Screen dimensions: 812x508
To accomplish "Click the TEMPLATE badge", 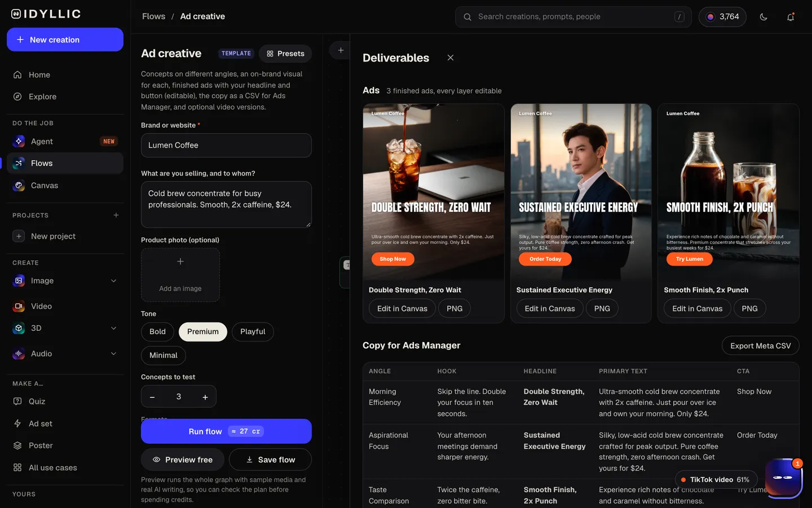I will (236, 54).
